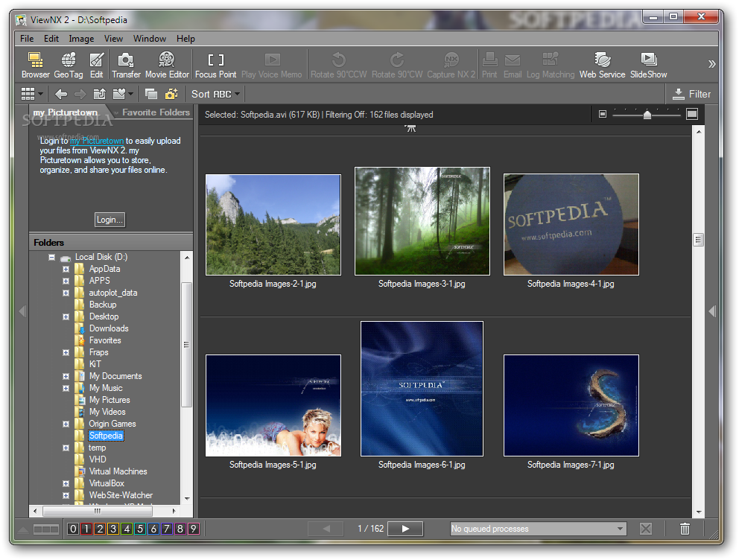Go back to previous folder
The image size is (739, 560).
point(61,94)
